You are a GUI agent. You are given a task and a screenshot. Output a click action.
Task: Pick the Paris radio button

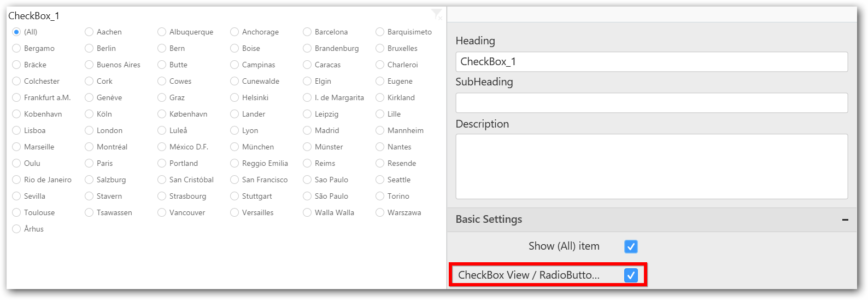point(89,163)
